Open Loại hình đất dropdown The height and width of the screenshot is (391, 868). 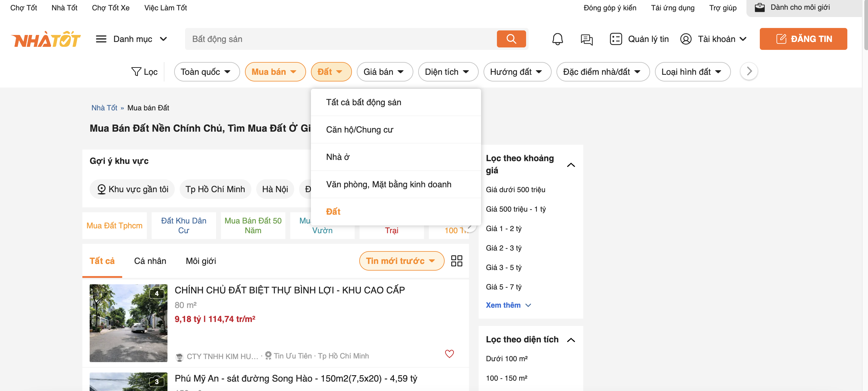(692, 72)
